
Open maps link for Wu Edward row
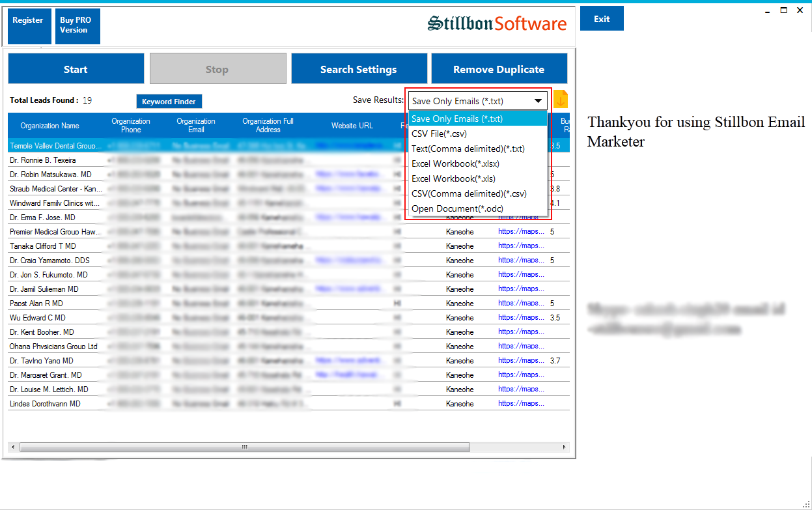522,318
